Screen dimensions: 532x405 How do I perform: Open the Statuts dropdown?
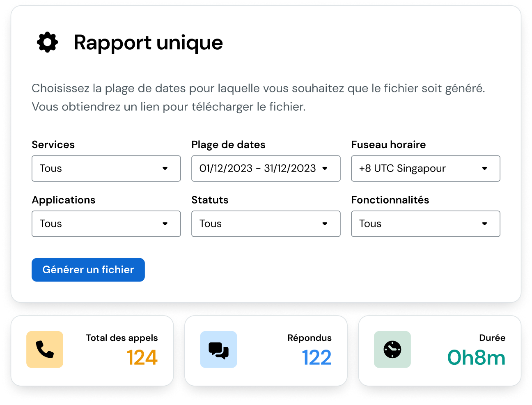(266, 224)
